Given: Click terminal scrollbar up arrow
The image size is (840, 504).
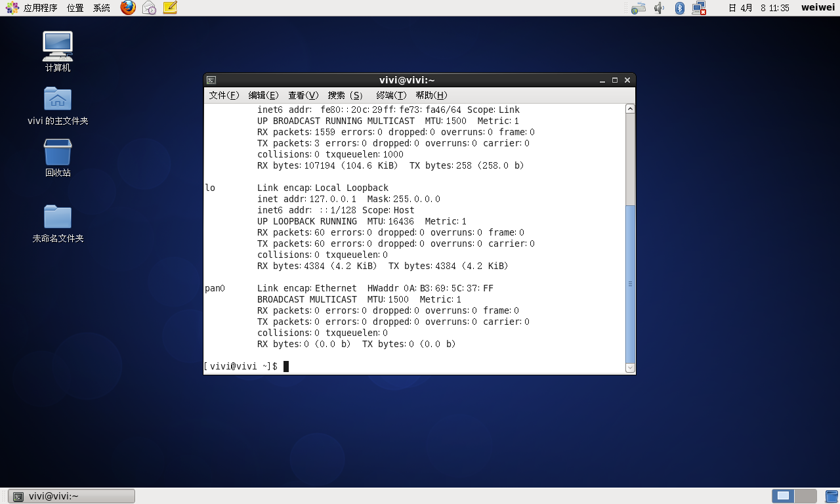Looking at the screenshot, I should coord(630,108).
